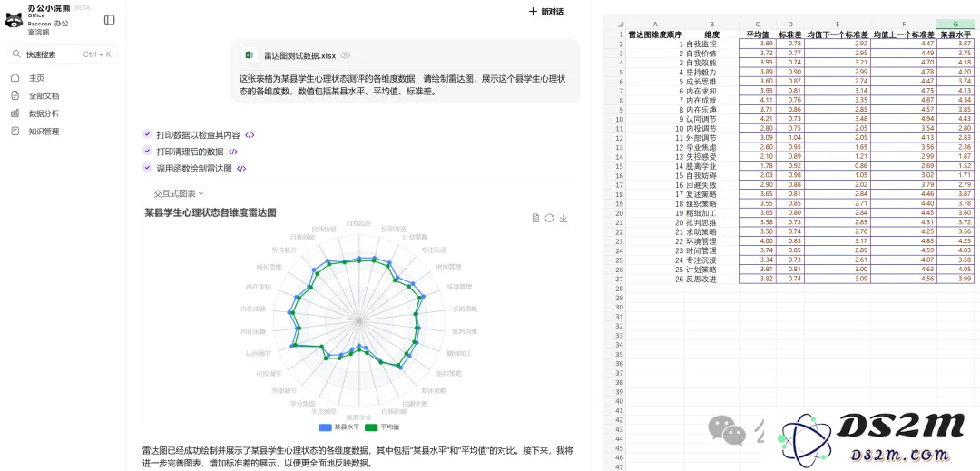Toggle check mark next to 打印数据以检查其内容
Image resolution: width=980 pixels, height=471 pixels.
point(148,134)
